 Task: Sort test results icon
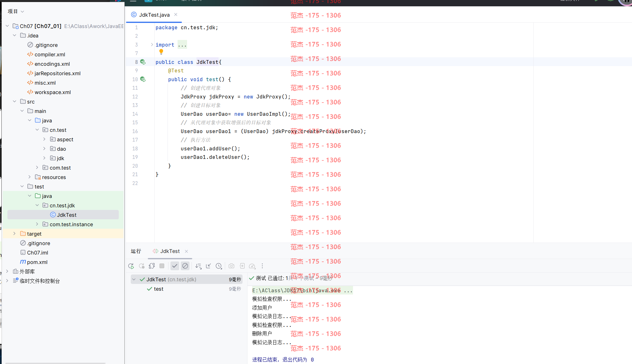point(198,266)
